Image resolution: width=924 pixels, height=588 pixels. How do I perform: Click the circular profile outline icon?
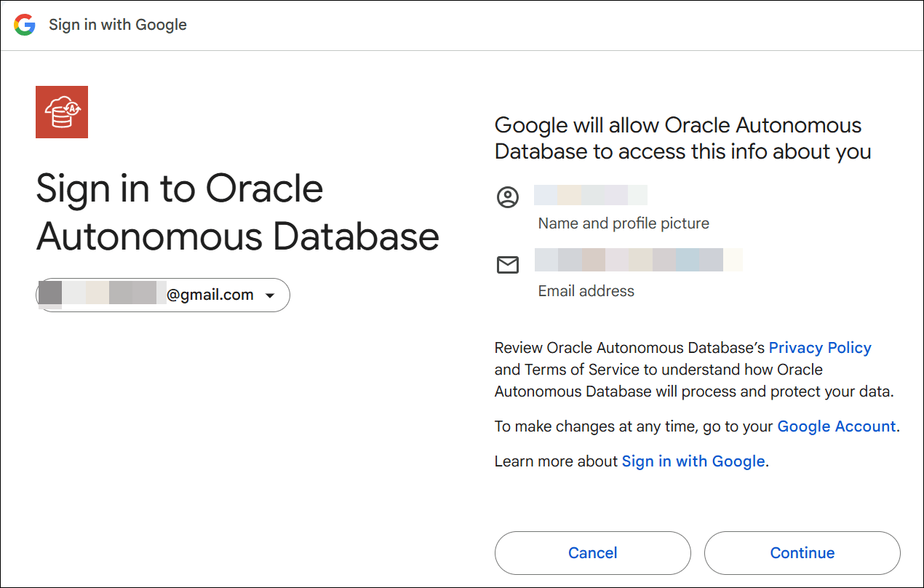[x=507, y=196]
